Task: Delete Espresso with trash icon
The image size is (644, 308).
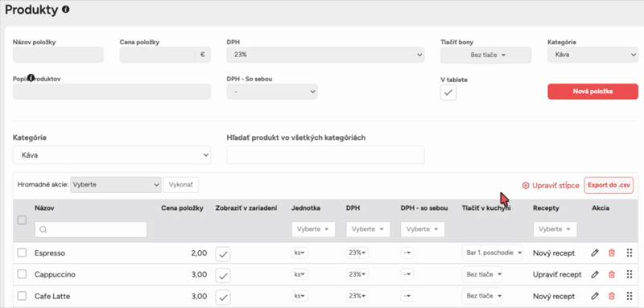Action: (612, 253)
